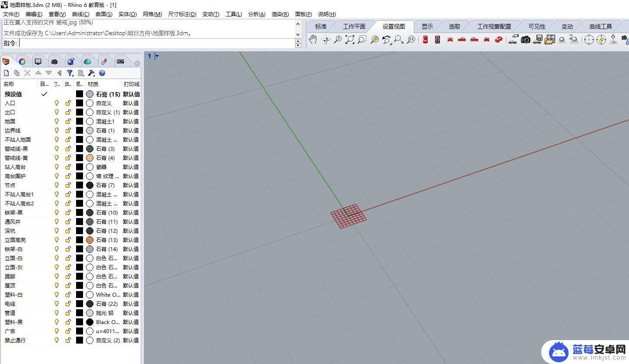629x364 pixels.
Task: Open the Environments dome panel tab
Action: tap(87, 61)
